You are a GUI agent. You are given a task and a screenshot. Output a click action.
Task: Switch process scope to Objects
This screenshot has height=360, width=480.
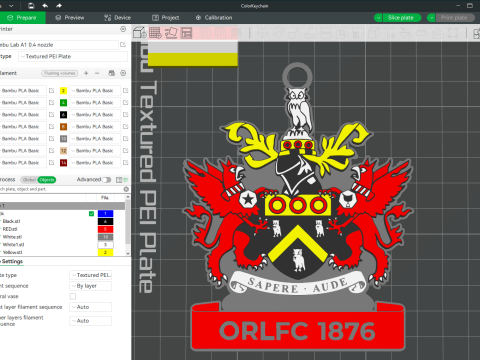[47, 180]
